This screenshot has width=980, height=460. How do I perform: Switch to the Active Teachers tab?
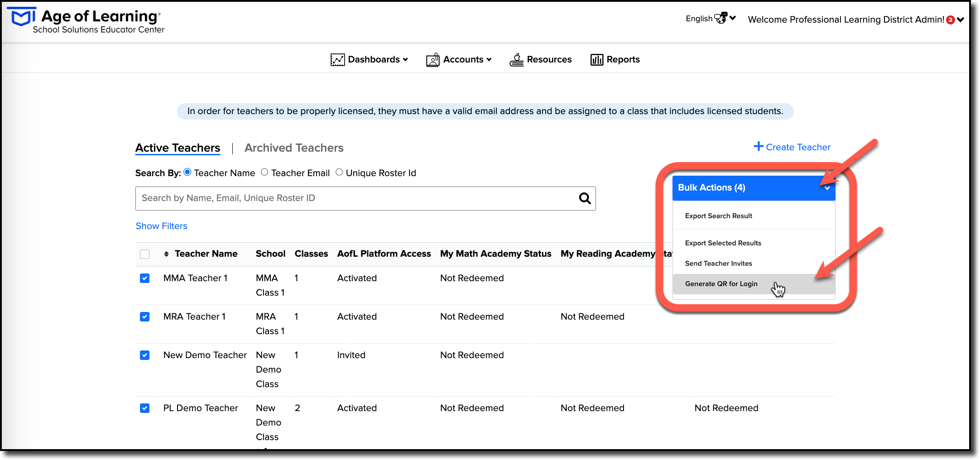click(x=178, y=148)
